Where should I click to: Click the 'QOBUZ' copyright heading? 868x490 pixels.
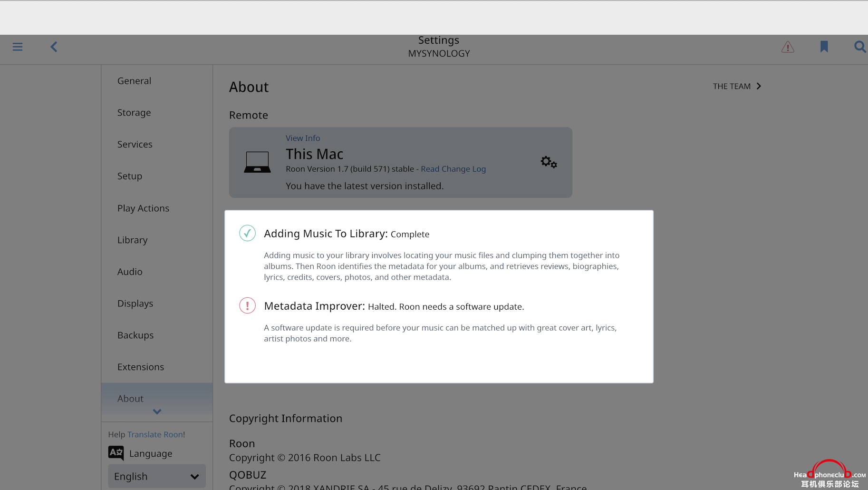tap(248, 475)
